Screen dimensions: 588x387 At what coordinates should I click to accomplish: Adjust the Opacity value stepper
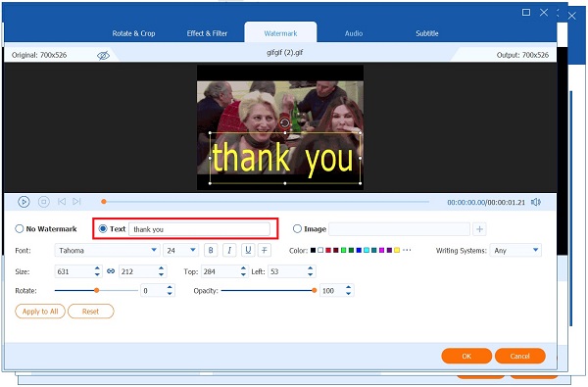coord(348,290)
